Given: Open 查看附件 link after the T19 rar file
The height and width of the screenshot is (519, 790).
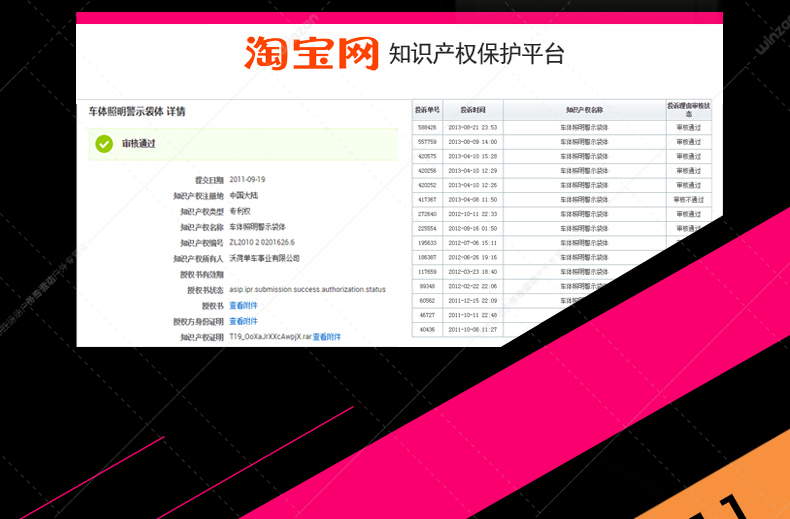Looking at the screenshot, I should (x=326, y=337).
